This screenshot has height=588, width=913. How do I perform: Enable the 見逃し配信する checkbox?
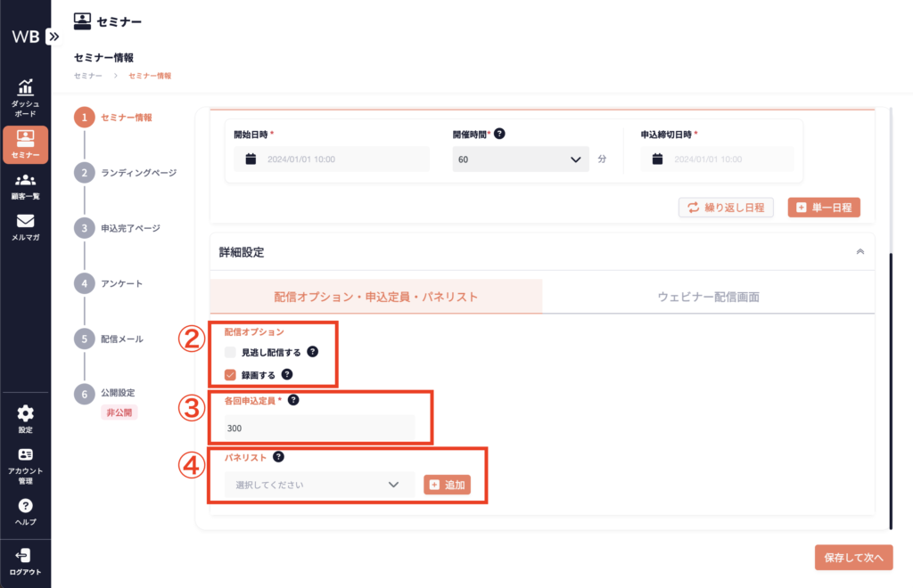(230, 352)
